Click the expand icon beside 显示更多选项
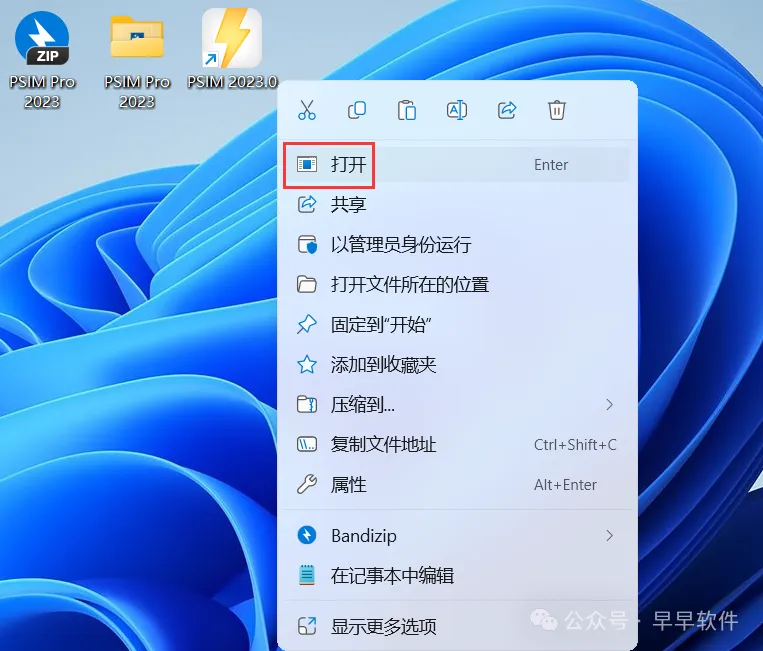This screenshot has height=651, width=763. pyautogui.click(x=307, y=626)
